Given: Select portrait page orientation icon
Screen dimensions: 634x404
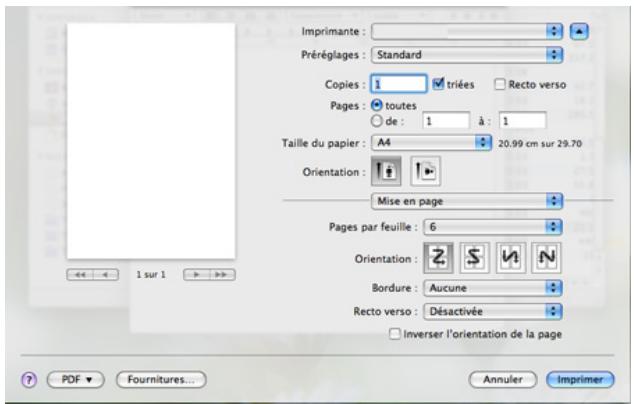Looking at the screenshot, I should [x=386, y=171].
